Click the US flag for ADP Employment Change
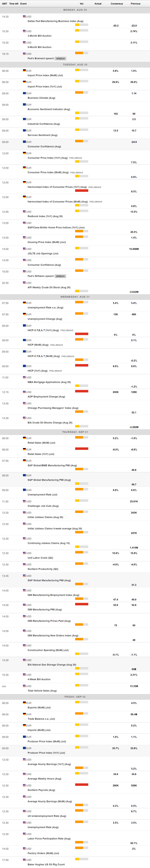 (x=24, y=392)
